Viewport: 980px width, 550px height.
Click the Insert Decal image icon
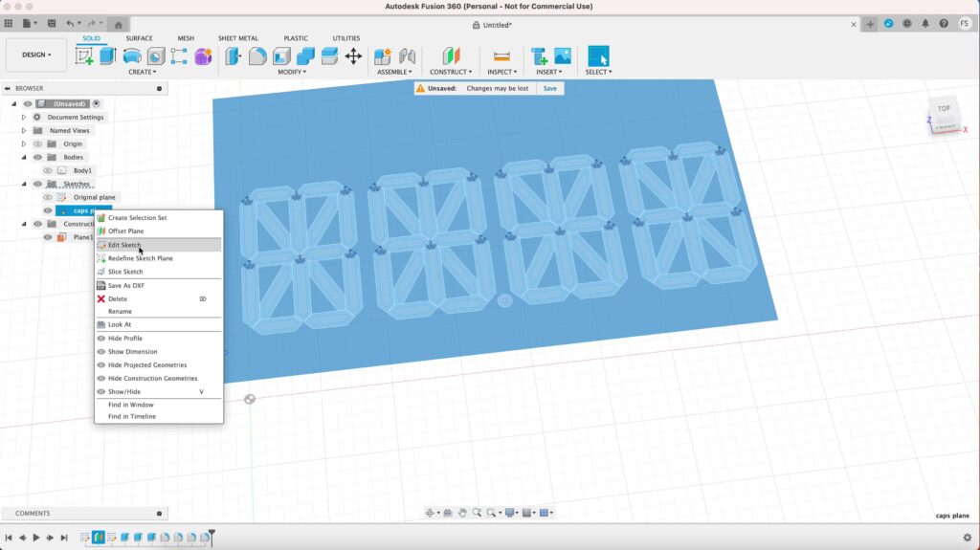pos(563,55)
